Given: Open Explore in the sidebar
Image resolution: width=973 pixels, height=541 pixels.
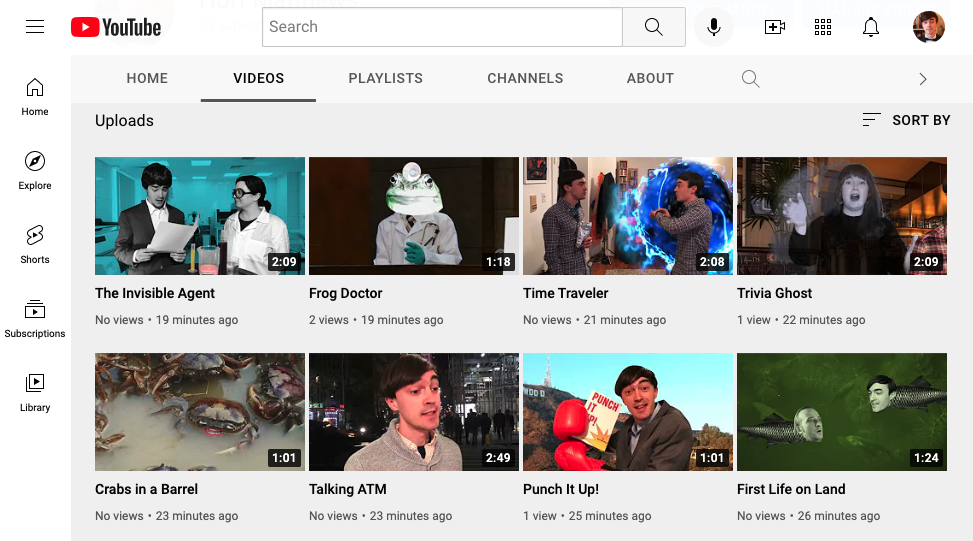Looking at the screenshot, I should pos(35,170).
